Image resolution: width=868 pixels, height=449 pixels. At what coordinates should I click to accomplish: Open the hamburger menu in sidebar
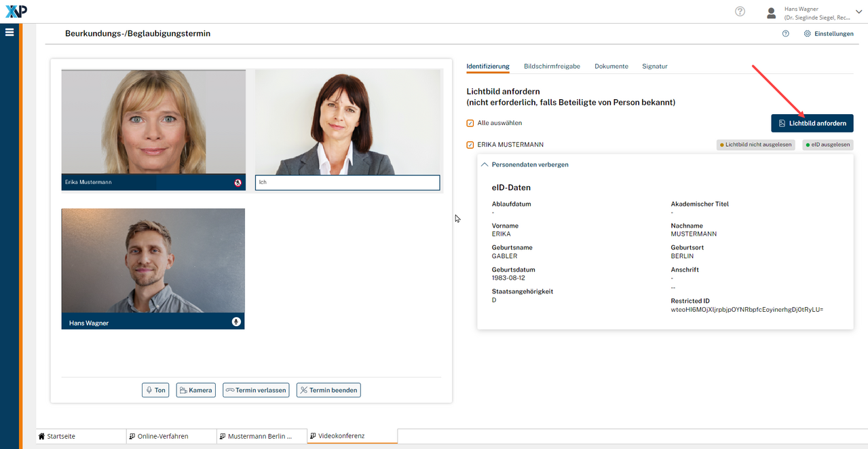point(10,32)
